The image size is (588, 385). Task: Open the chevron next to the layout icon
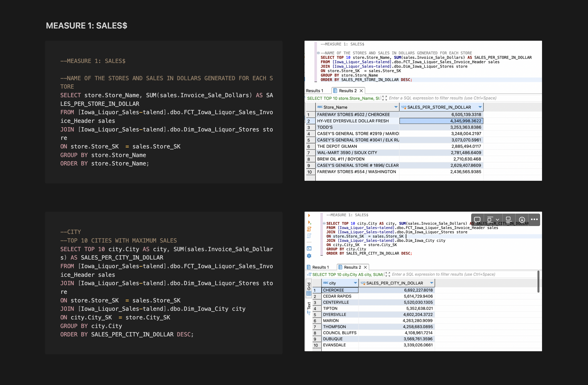click(x=498, y=220)
